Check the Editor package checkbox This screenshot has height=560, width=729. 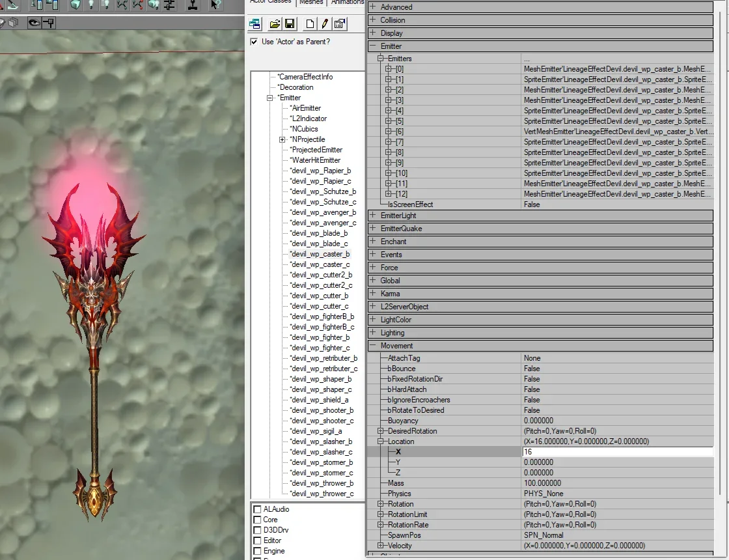pyautogui.click(x=257, y=540)
